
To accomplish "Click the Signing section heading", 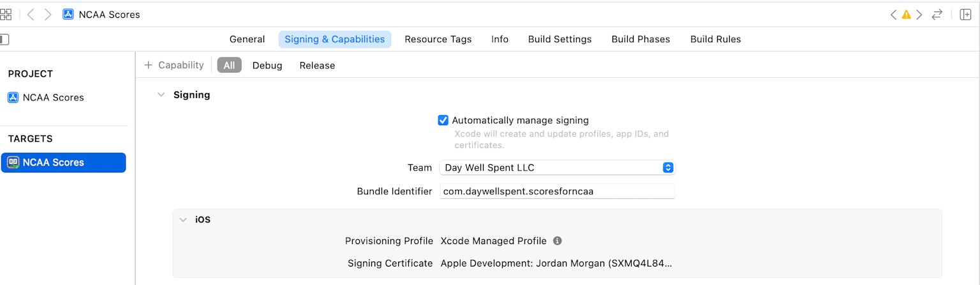I will [192, 95].
